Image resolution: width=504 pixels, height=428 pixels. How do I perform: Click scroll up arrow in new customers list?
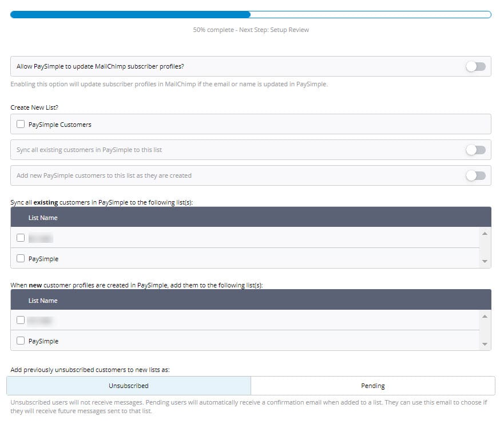485,316
